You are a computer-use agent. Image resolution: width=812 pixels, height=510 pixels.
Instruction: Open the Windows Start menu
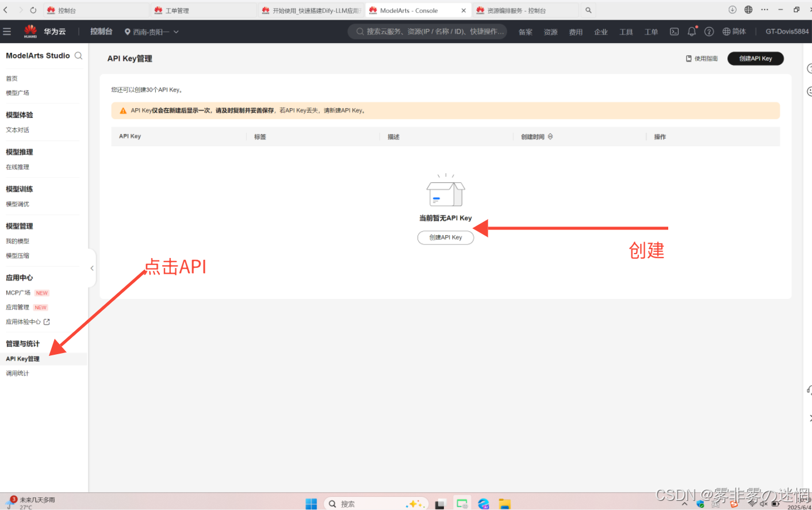311,504
